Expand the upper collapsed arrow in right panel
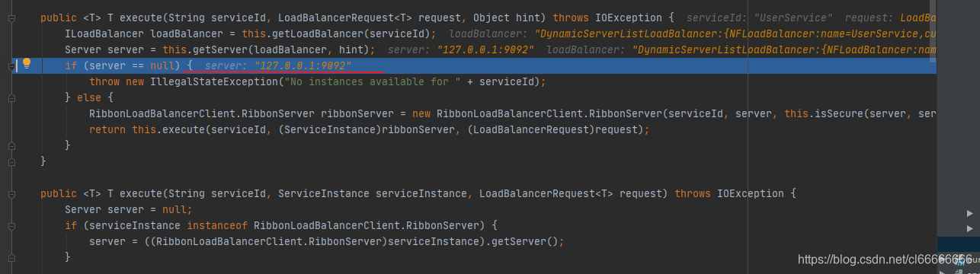This screenshot has height=274, width=980. click(969, 213)
